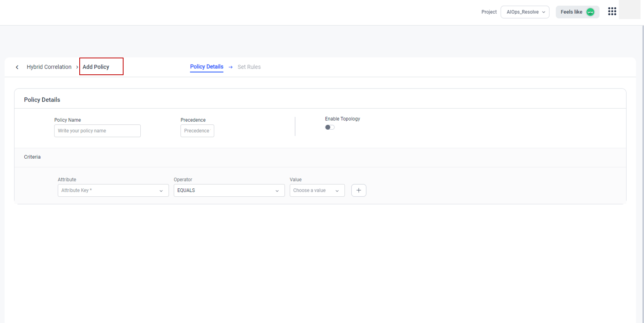Click the Add Policy breadcrumb label
The image size is (644, 323).
[96, 67]
